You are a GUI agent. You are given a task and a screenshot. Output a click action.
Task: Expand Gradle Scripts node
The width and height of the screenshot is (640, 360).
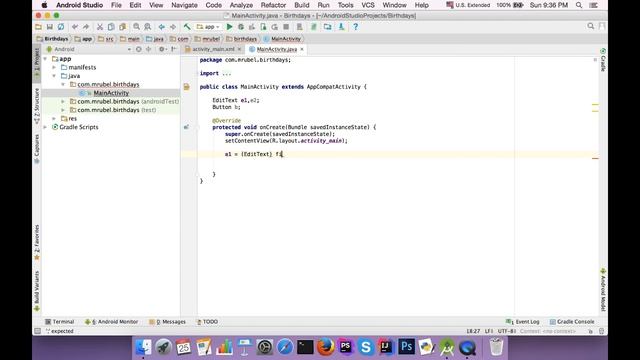[x=45, y=127]
